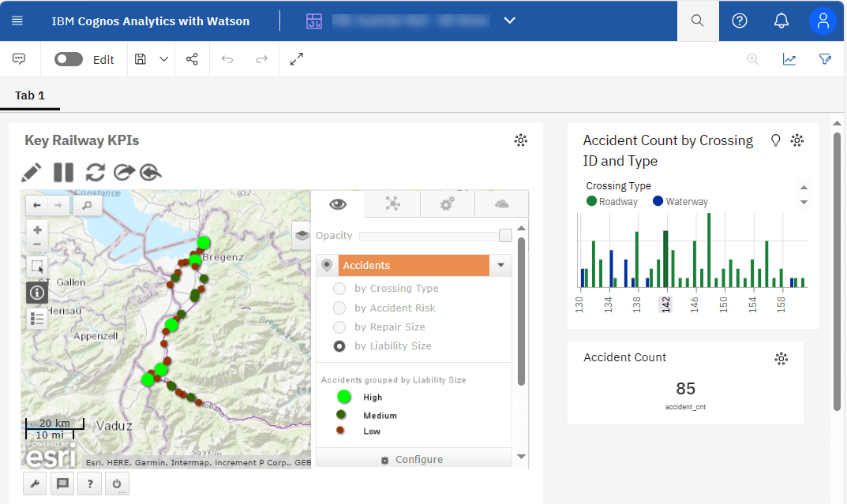Expand the save button dropdown chevron
Viewport: 847px width, 504px height.
[x=163, y=59]
